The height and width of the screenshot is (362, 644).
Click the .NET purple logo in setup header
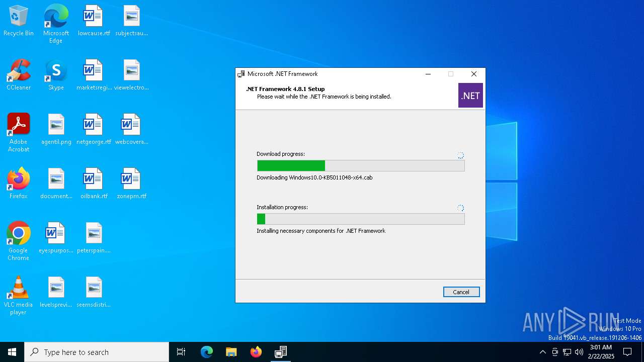(470, 96)
